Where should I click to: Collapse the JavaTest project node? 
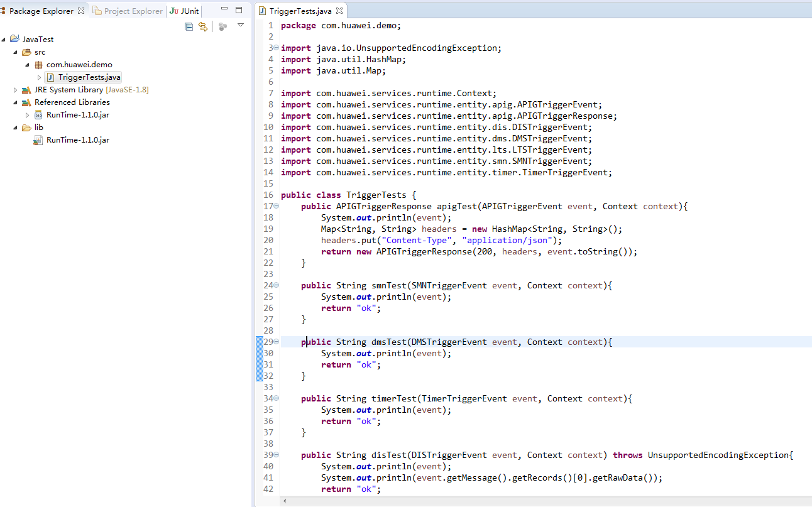coord(4,40)
